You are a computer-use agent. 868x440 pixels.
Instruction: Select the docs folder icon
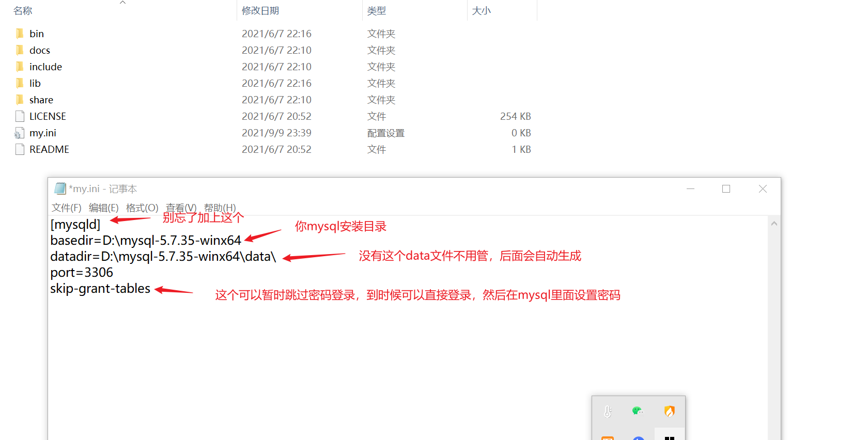tap(20, 50)
